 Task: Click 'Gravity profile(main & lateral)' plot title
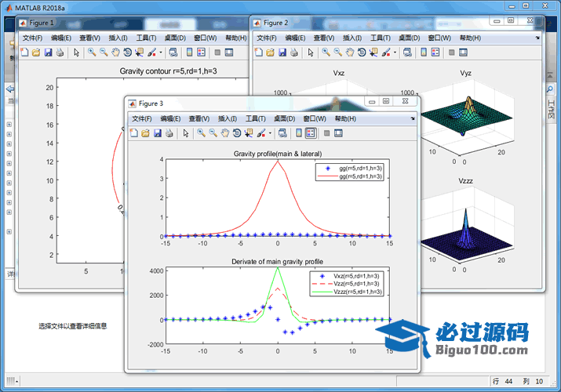point(278,154)
